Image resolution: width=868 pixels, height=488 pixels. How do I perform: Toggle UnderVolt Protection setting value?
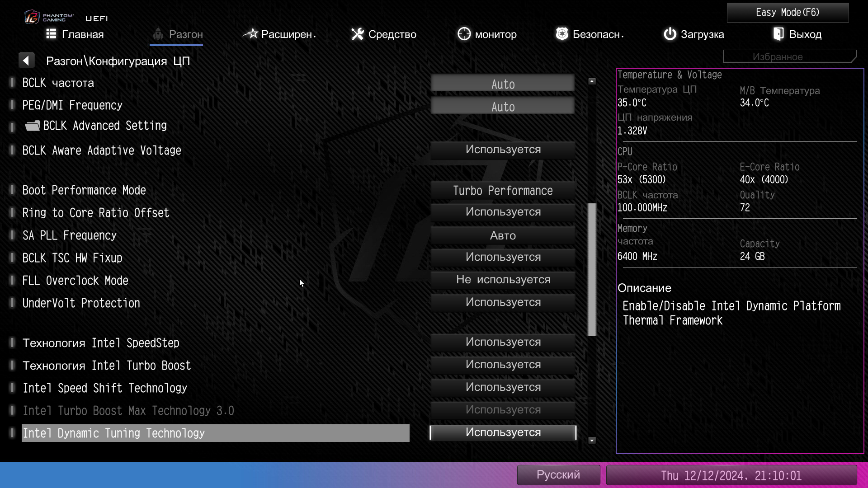(x=503, y=302)
